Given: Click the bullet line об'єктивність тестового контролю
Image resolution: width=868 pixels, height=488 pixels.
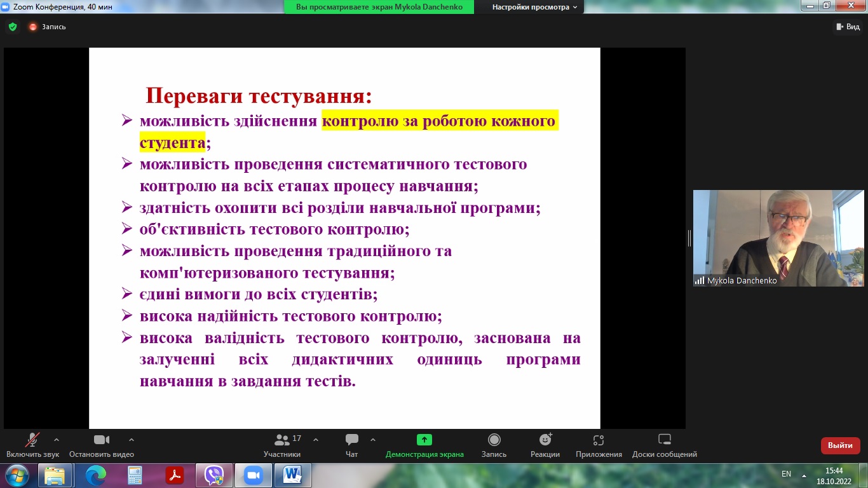Looking at the screenshot, I should click(275, 229).
